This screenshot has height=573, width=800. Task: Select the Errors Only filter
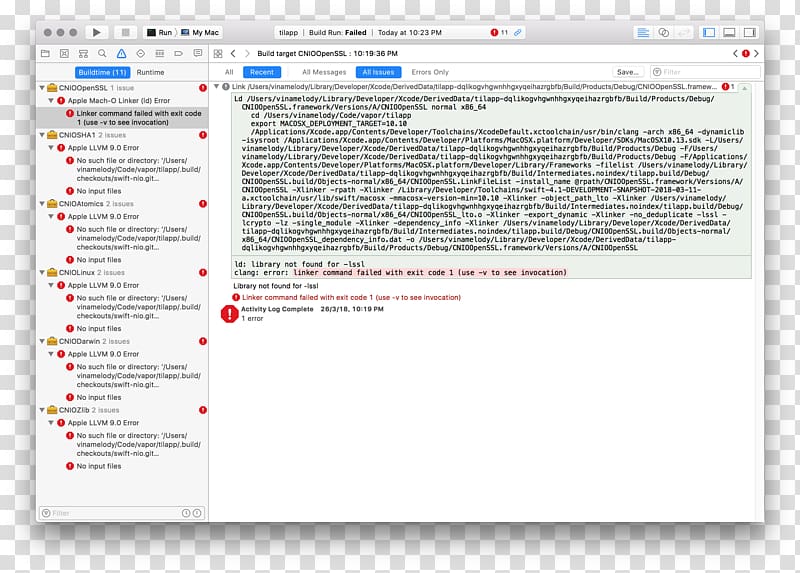click(x=430, y=72)
